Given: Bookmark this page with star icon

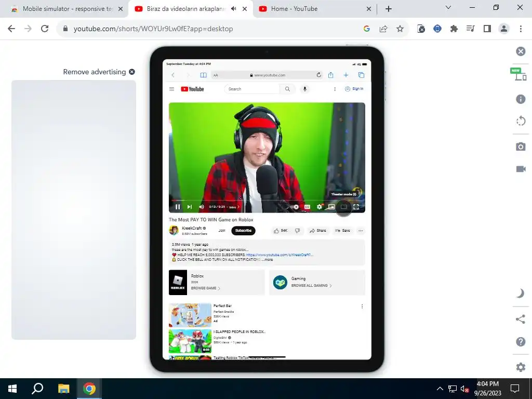Looking at the screenshot, I should [x=400, y=29].
